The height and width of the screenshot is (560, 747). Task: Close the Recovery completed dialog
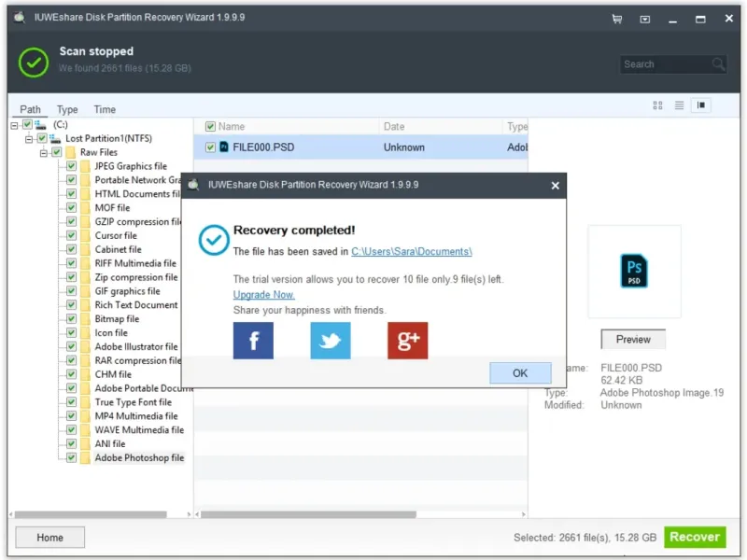[x=555, y=186]
